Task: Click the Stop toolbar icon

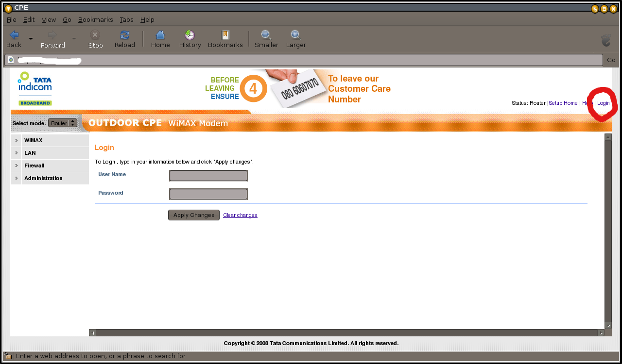Action: (x=95, y=35)
